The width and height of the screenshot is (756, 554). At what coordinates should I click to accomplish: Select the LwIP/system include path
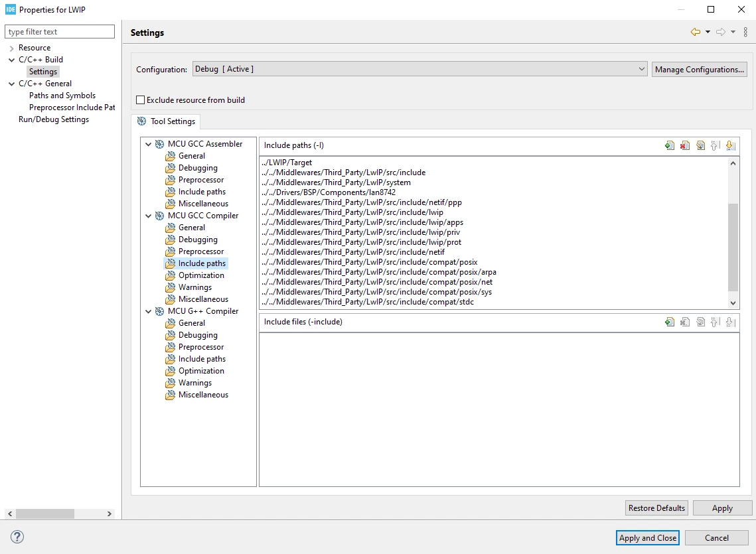(336, 182)
